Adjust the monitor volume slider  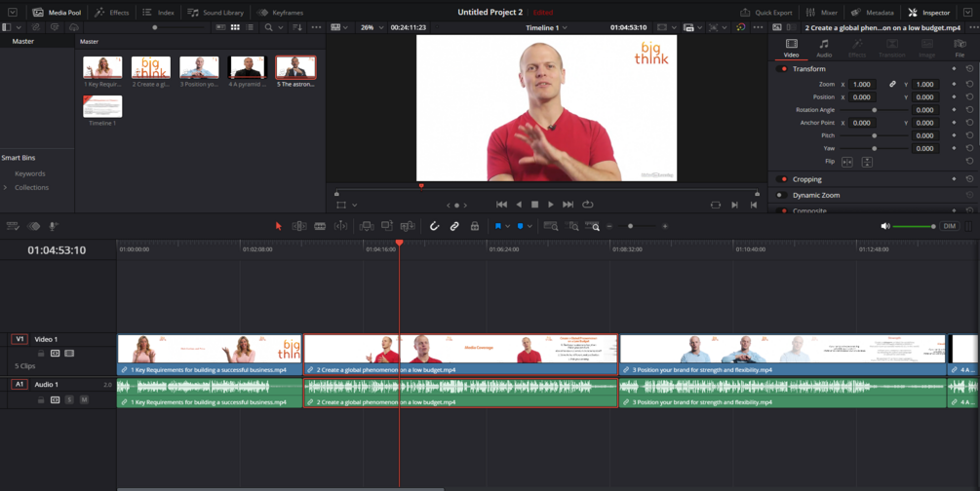pyautogui.click(x=914, y=226)
